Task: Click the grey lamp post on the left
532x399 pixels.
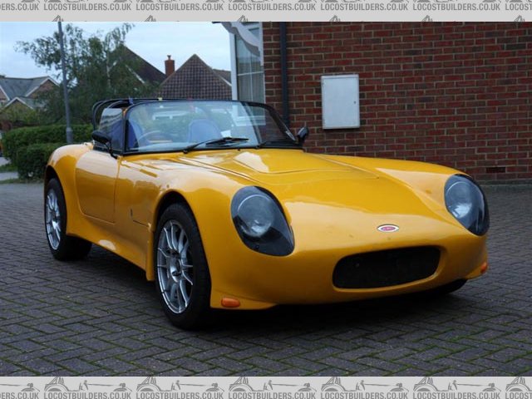Action: (x=65, y=83)
